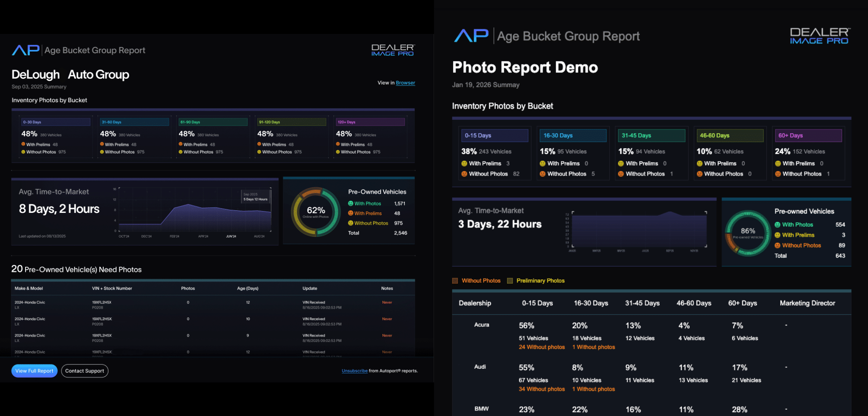Viewport: 868px width, 416px height.
Task: Click the Age (Days) column header
Action: [x=247, y=288]
